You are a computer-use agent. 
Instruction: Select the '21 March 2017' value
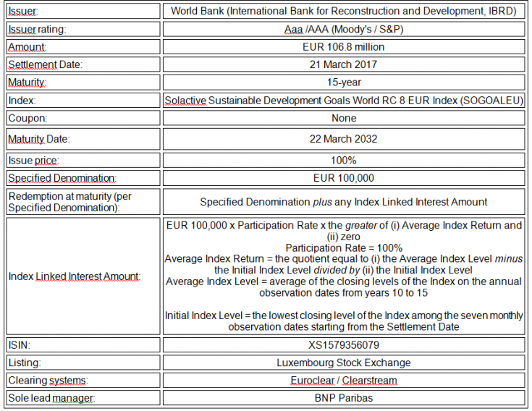(x=343, y=64)
